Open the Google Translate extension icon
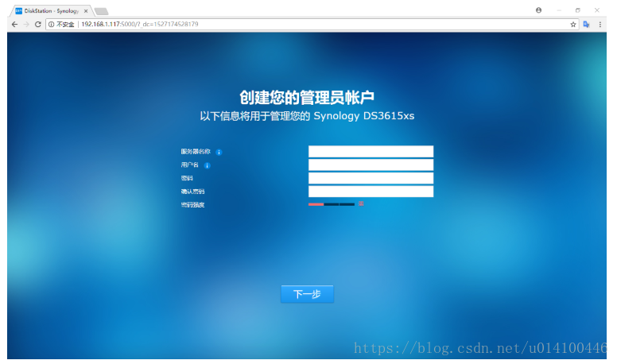Image resolution: width=617 pixels, height=364 pixels. point(586,25)
